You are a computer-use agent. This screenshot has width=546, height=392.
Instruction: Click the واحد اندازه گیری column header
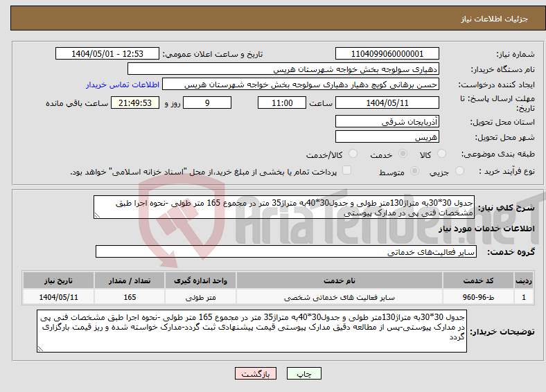coord(200,280)
